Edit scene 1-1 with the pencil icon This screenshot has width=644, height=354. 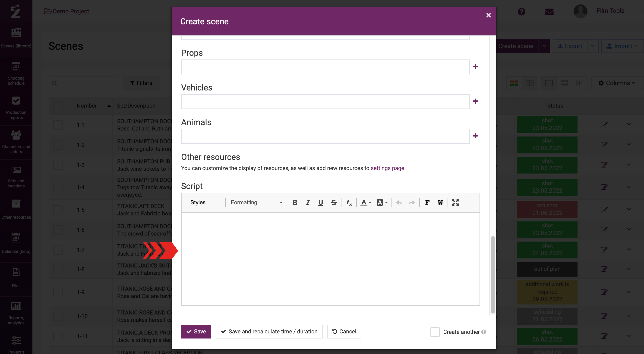pyautogui.click(x=604, y=124)
